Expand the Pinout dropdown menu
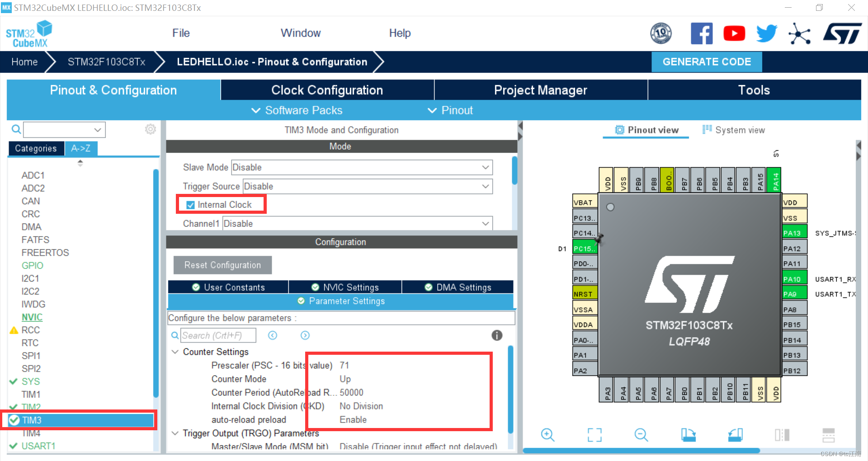This screenshot has height=461, width=868. (450, 110)
